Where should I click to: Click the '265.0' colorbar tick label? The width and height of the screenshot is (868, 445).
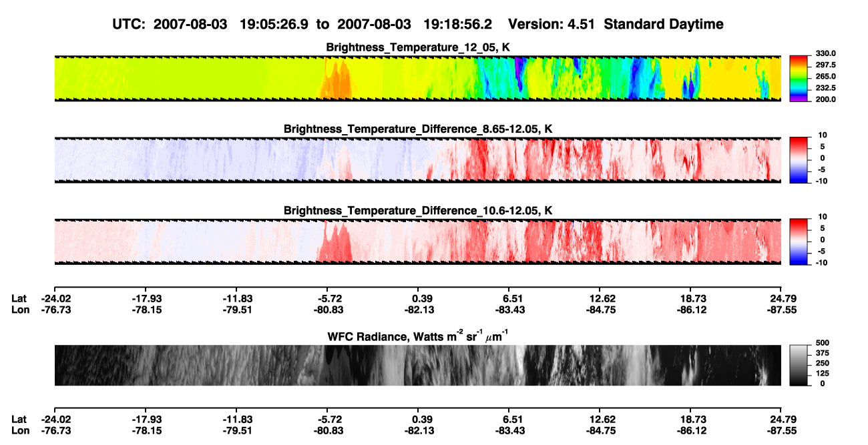825,77
